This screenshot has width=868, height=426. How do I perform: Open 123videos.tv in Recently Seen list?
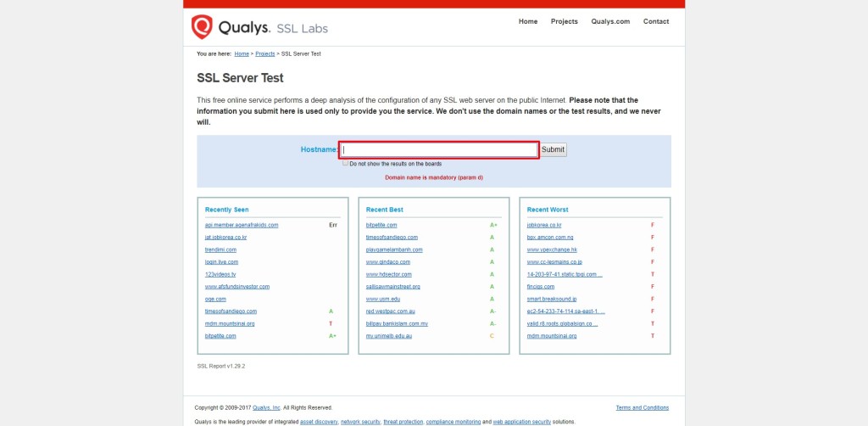click(x=220, y=275)
